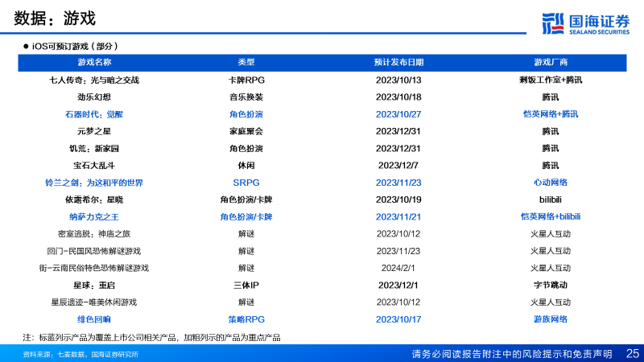
Task: Select game name 铃兰之剑：为这和平的世界
Action: tap(94, 183)
